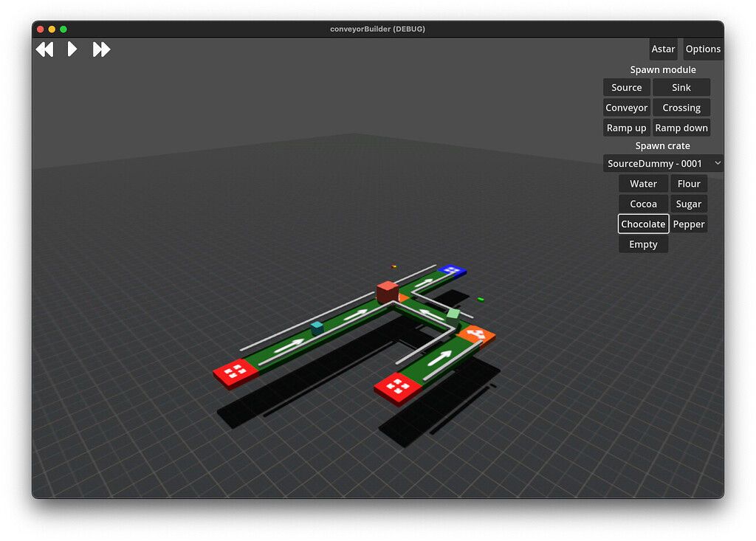This screenshot has height=541, width=756.
Task: Spawn a Ramp up module
Action: click(626, 127)
